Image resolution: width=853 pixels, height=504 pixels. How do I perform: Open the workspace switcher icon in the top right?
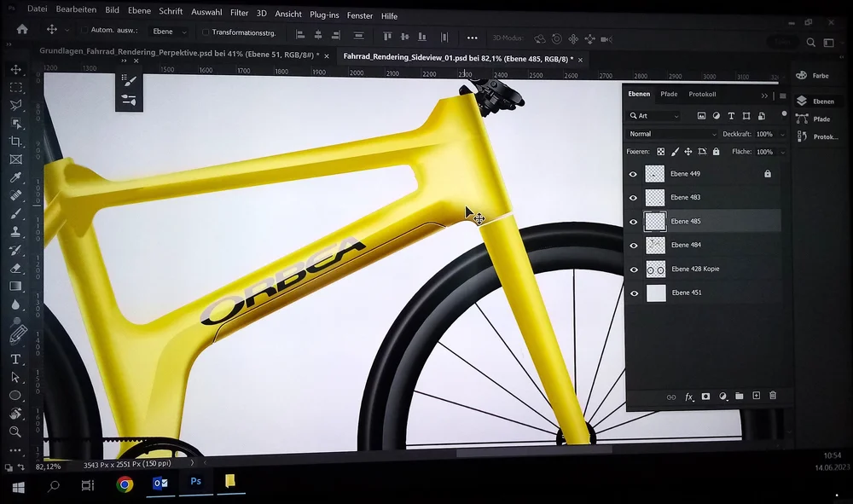pos(828,43)
